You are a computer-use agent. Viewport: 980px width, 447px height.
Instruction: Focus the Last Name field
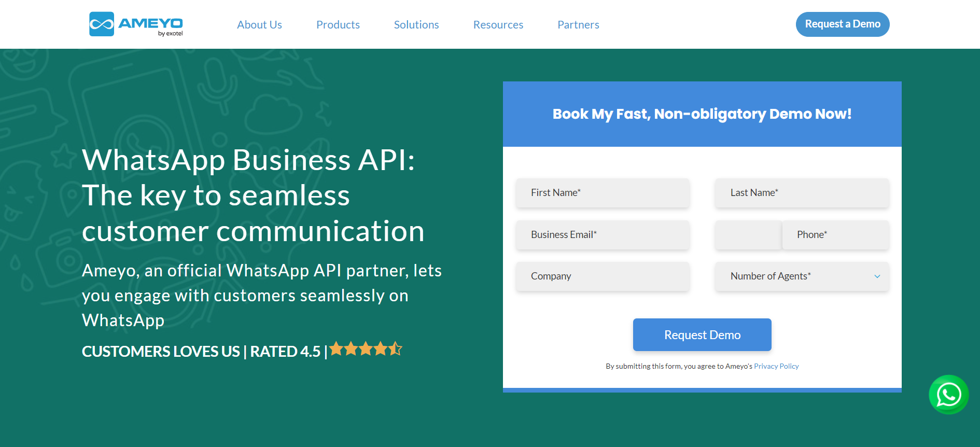(x=802, y=193)
